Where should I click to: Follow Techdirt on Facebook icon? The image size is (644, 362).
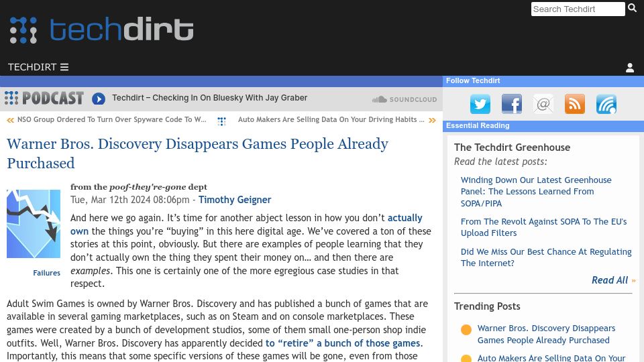(x=512, y=104)
